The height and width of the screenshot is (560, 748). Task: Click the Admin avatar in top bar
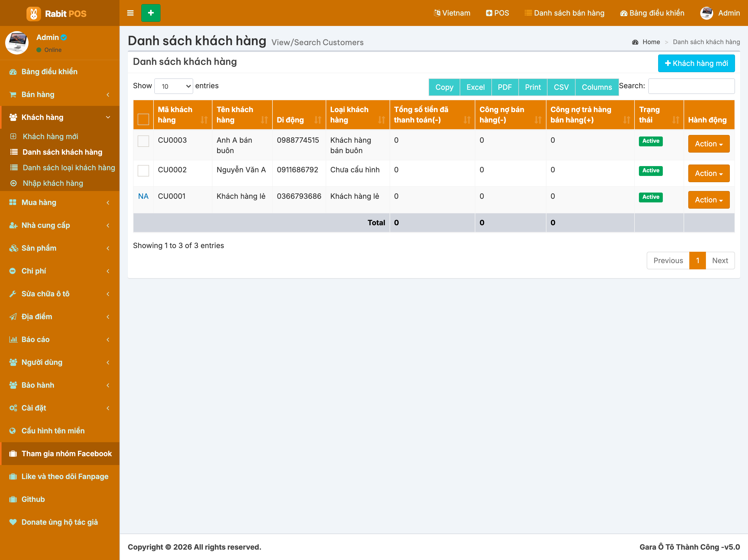click(x=706, y=13)
